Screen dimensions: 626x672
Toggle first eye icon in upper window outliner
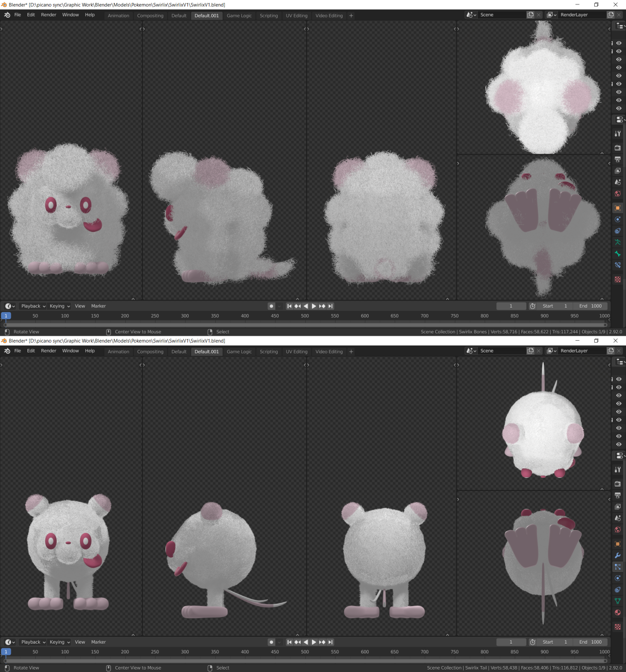[x=619, y=43]
